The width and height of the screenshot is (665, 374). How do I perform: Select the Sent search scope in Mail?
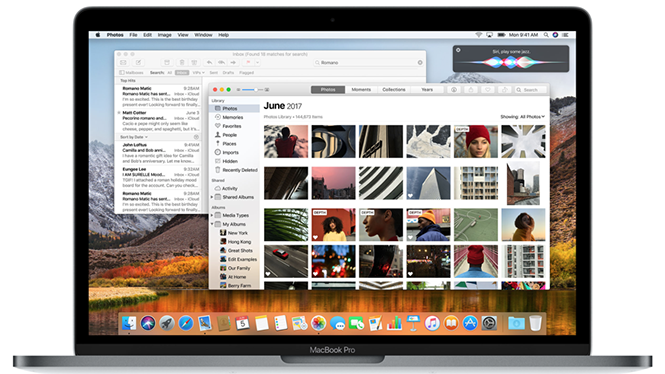point(214,73)
